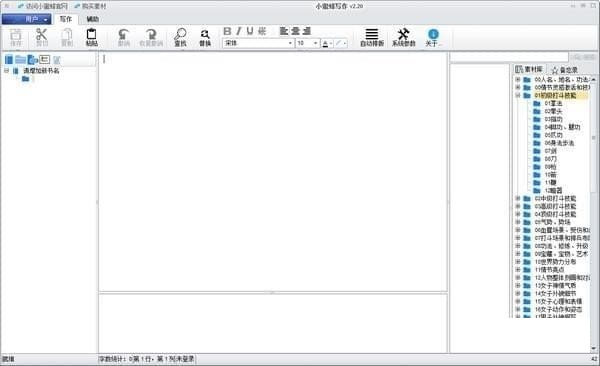Screen dimensions: 600x366
Task: Click the material tree scroll-up arrow
Action: coord(593,79)
